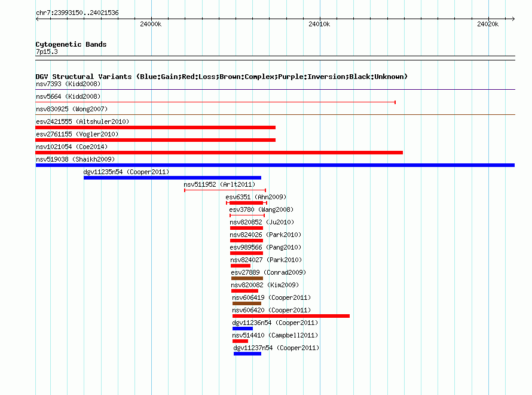Select the esv2421555 (Altshuler2010) label
This screenshot has height=395, width=532.
82,121
